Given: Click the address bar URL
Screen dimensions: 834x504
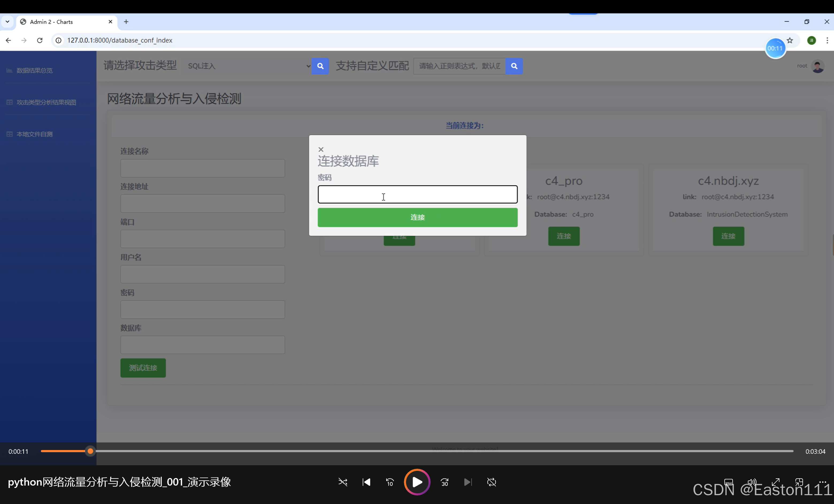Looking at the screenshot, I should (x=120, y=40).
